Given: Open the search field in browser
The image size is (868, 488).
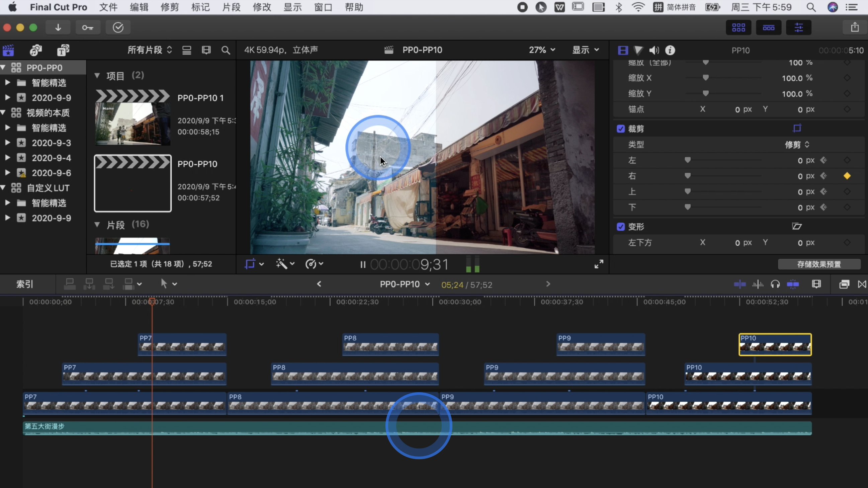Looking at the screenshot, I should coord(226,50).
